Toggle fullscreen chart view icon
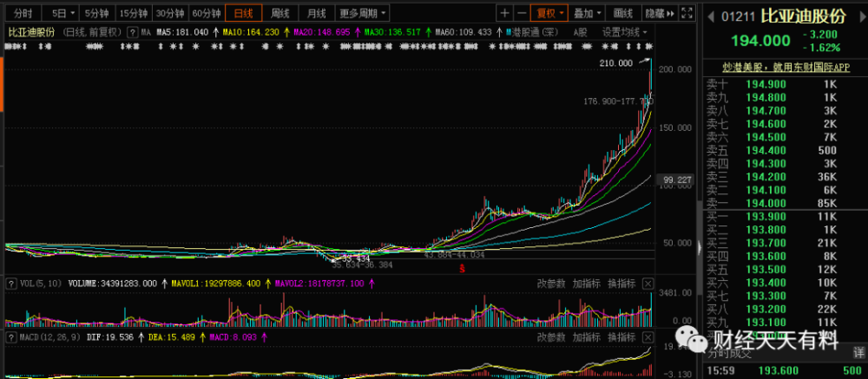Viewport: 868px width, 379px height. pyautogui.click(x=687, y=13)
